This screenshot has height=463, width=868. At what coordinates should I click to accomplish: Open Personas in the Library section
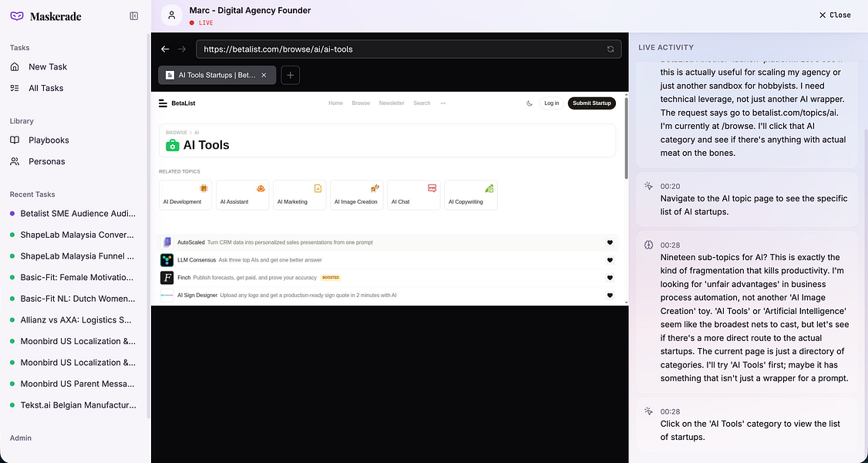(x=47, y=161)
